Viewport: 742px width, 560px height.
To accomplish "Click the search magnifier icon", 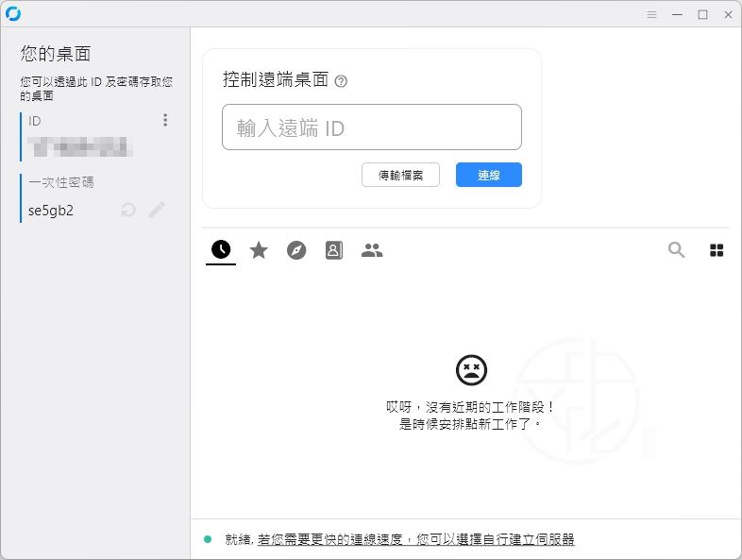I will [676, 250].
